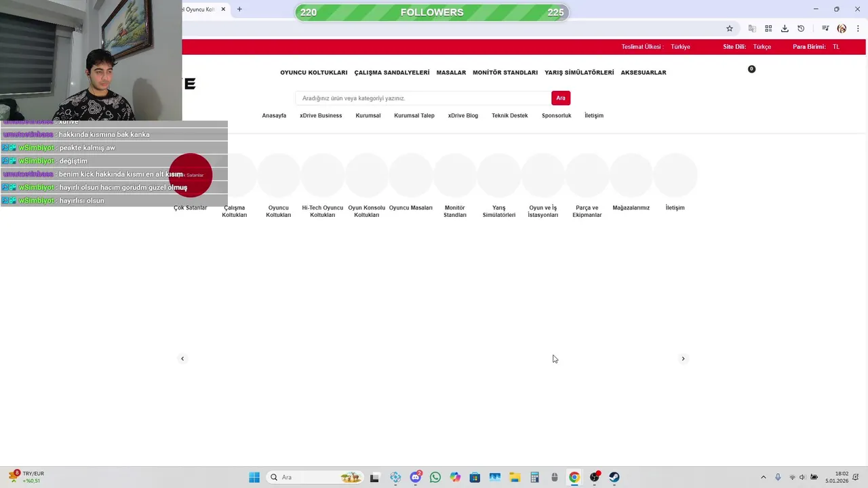Open the battery tray icon

814,477
